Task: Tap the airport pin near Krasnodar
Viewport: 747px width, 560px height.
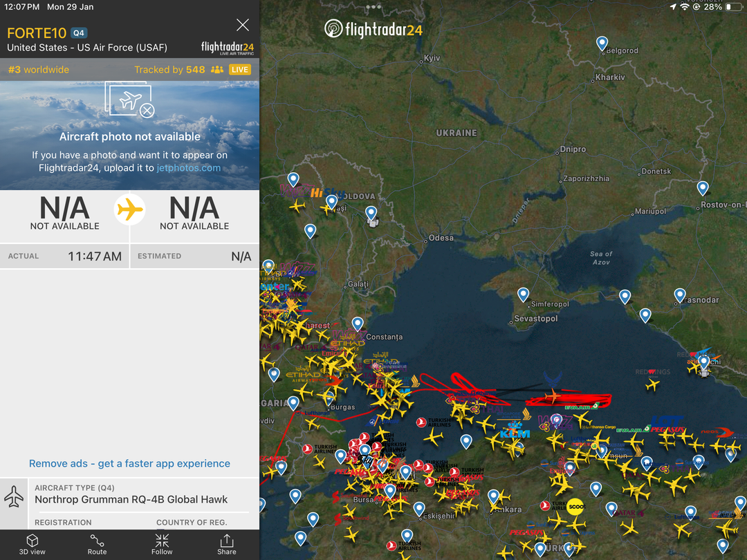Action: point(680,295)
